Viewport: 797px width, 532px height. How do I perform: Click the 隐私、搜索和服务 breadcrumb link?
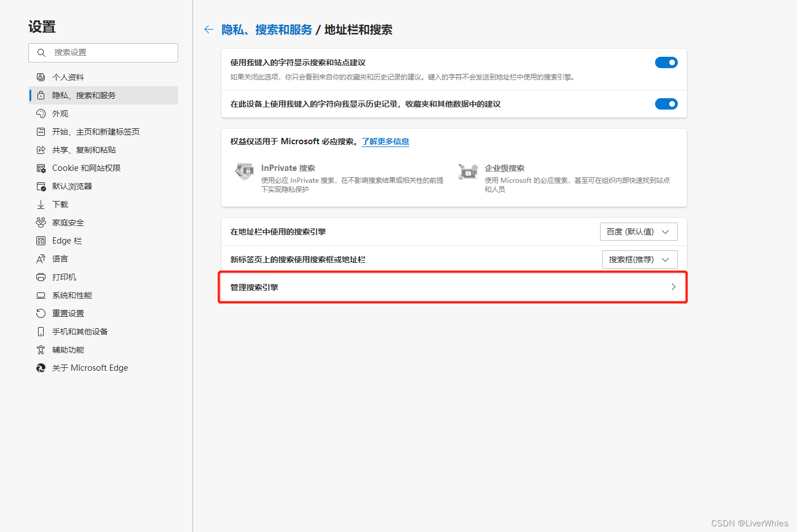[267, 30]
